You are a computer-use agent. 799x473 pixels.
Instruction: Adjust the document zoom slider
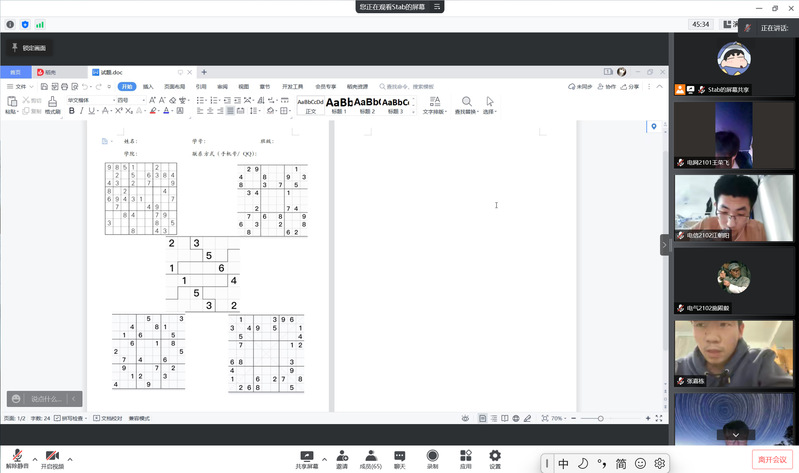(600, 418)
